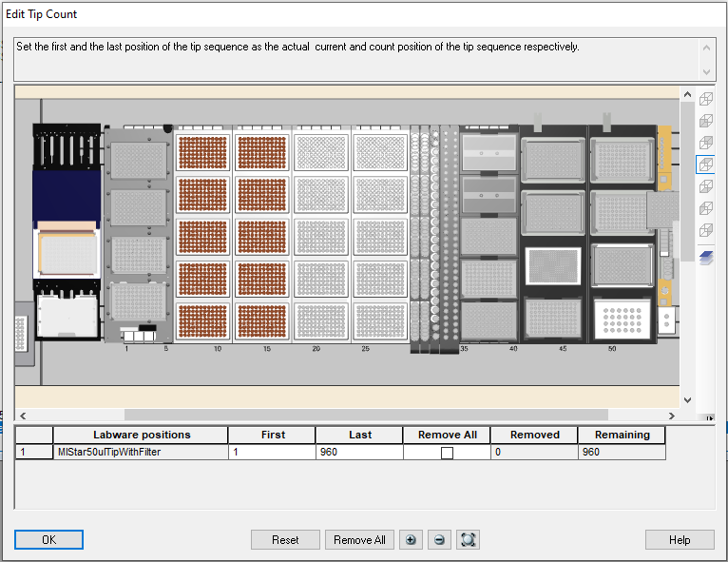This screenshot has width=728, height=562.
Task: Zoom out with the minus magnifier button
Action: (439, 540)
